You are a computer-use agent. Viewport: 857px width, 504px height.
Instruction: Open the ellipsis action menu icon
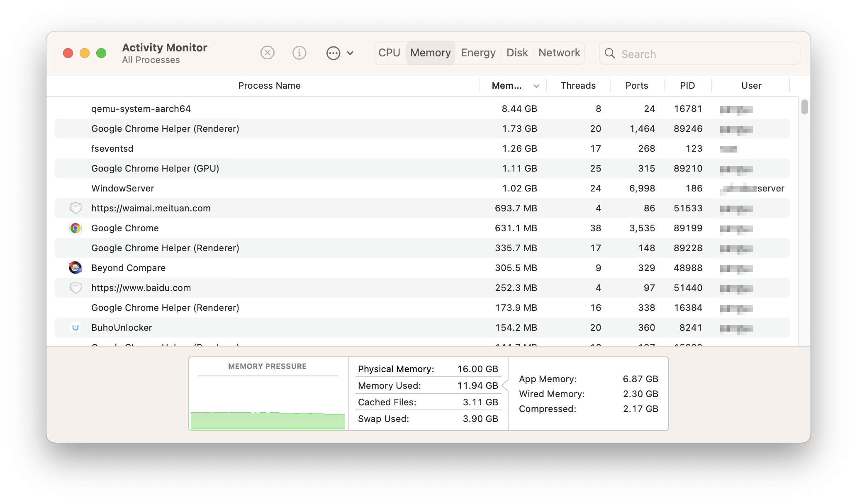pyautogui.click(x=333, y=53)
